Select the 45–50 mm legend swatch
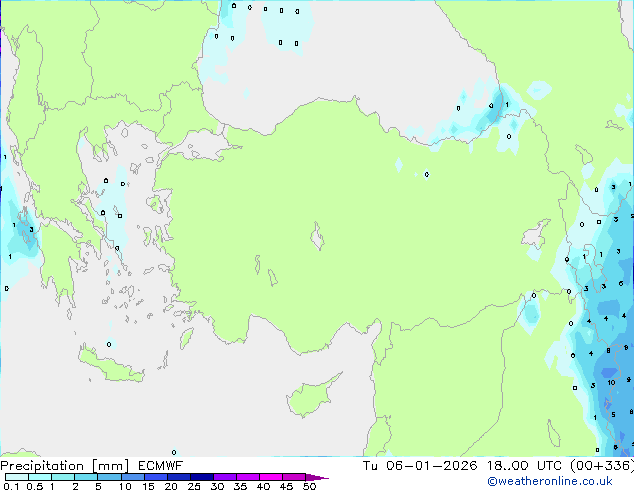This screenshot has height=490, width=634. pyautogui.click(x=294, y=477)
